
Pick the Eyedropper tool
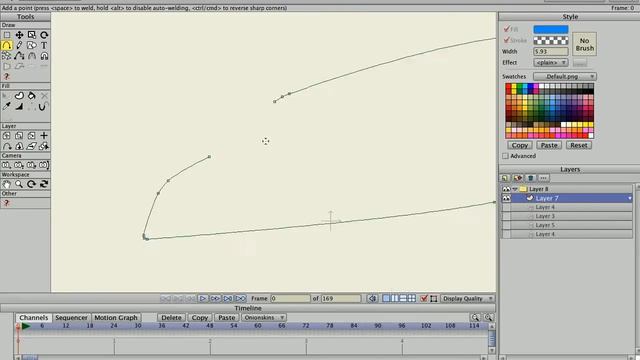[7, 106]
